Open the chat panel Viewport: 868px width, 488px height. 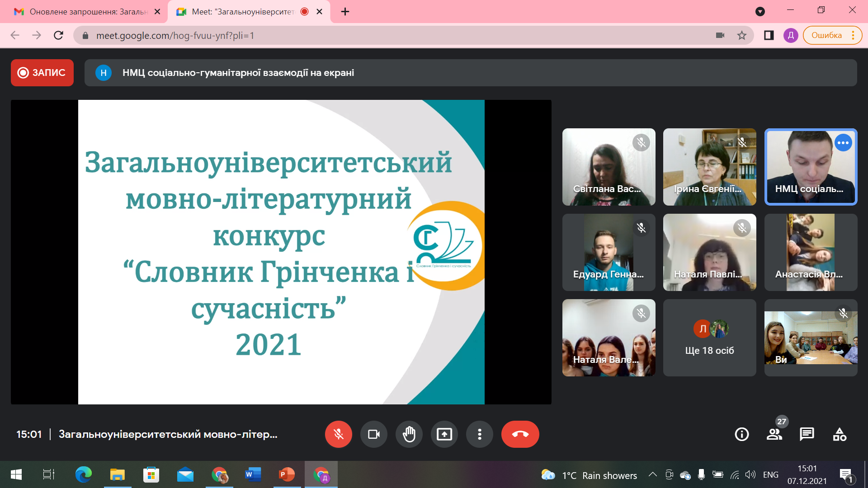click(807, 434)
